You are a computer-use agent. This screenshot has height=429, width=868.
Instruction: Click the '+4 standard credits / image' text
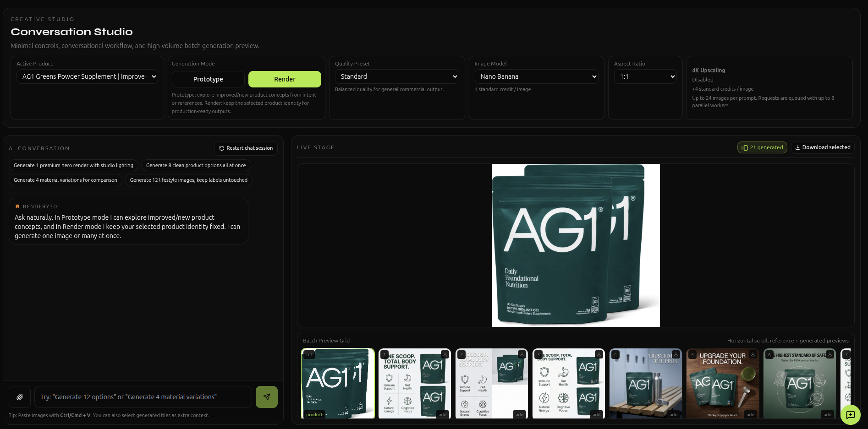coord(723,89)
